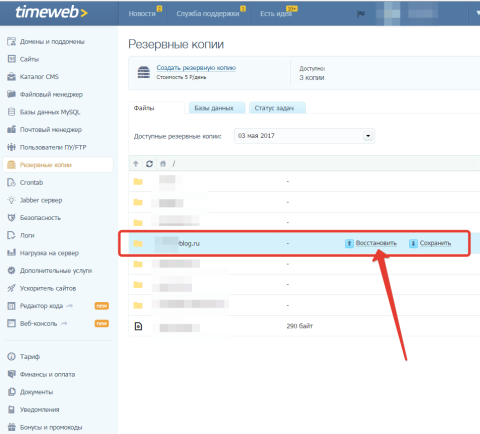Switch to the Файлы tab
The image size is (480, 434).
[x=156, y=108]
